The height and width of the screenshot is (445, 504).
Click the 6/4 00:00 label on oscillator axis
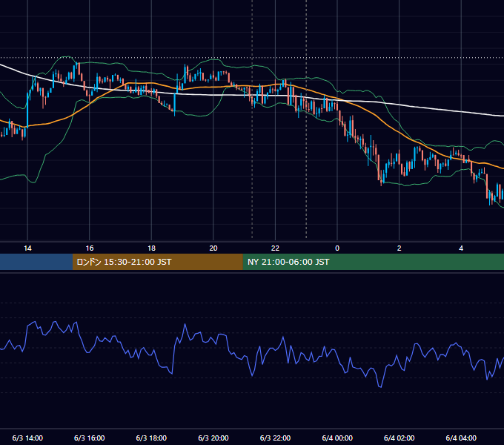(337, 438)
